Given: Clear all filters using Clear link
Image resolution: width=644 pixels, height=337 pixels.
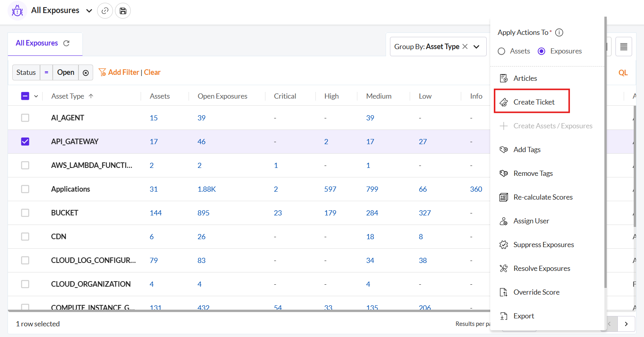Looking at the screenshot, I should [152, 72].
